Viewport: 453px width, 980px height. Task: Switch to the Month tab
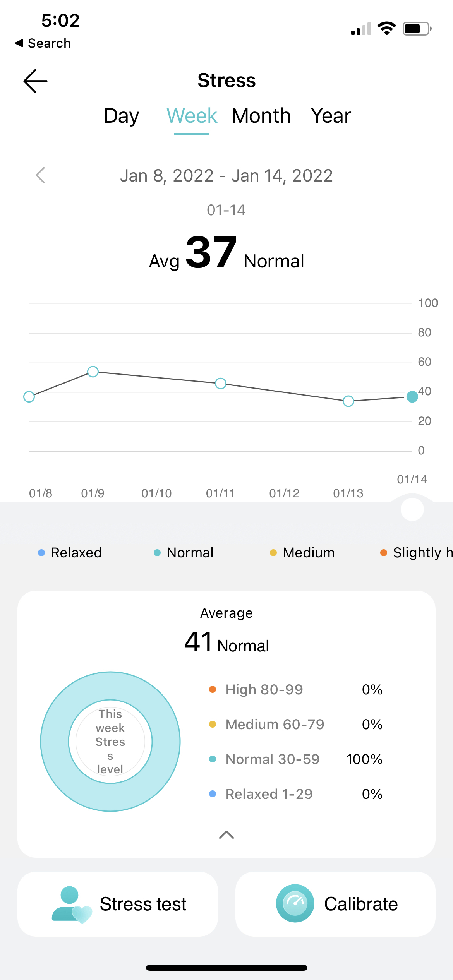click(x=261, y=116)
